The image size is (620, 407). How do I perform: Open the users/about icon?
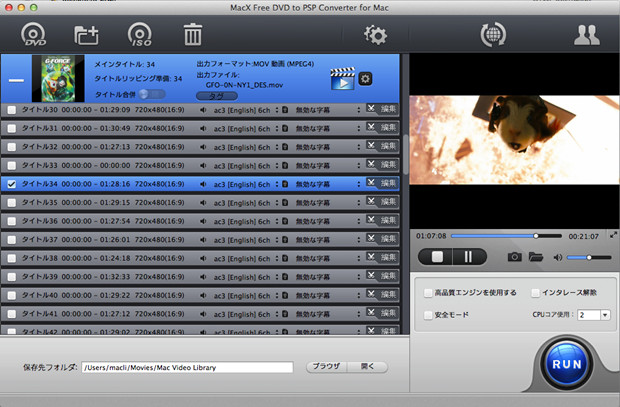coord(587,35)
